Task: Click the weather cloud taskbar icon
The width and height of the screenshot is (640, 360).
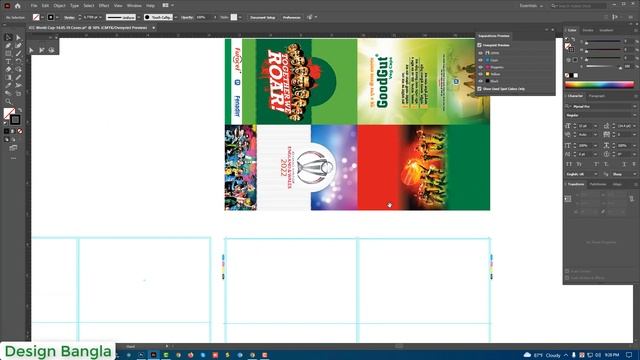Action: click(x=527, y=355)
